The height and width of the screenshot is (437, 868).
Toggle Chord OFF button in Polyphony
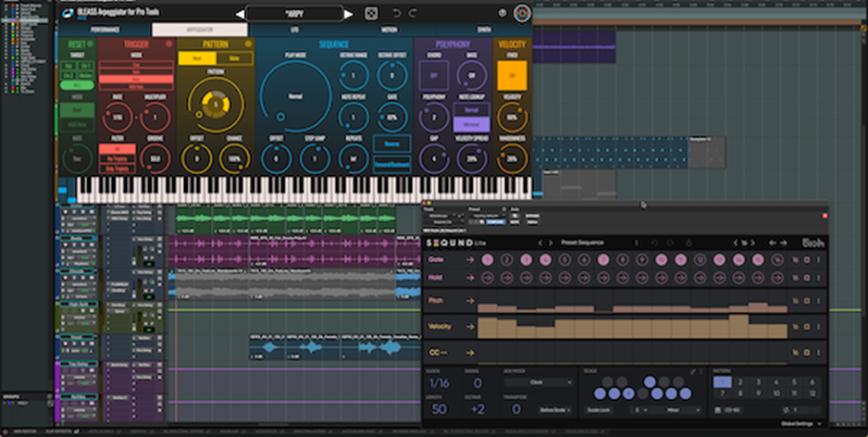433,75
